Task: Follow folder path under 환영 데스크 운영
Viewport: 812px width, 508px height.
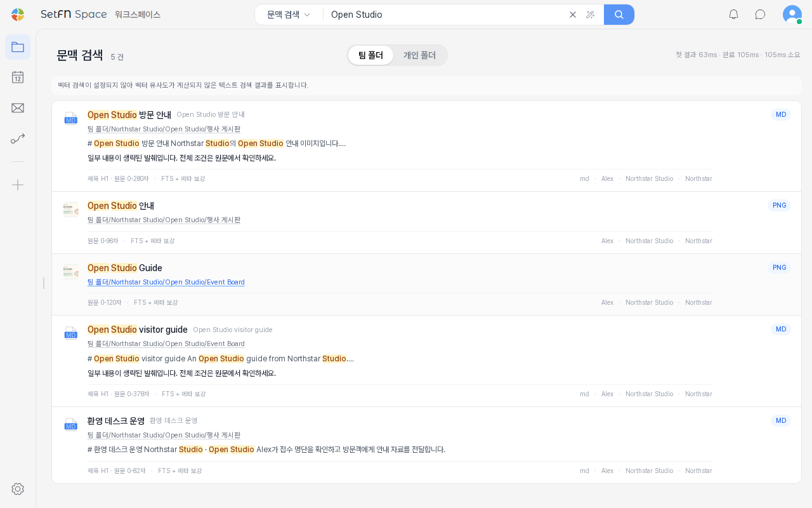Action: pyautogui.click(x=164, y=435)
